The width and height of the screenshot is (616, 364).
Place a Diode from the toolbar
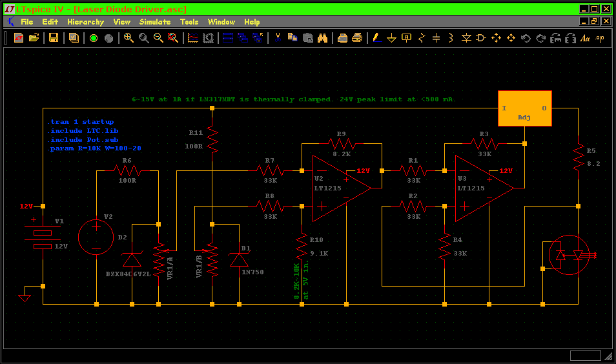(466, 37)
